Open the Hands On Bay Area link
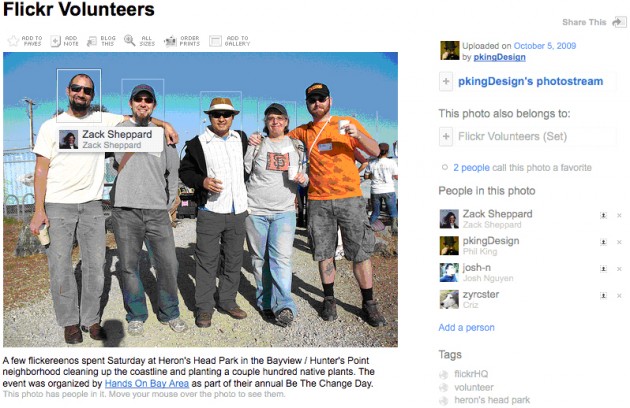This screenshot has height=408, width=630. point(147,383)
